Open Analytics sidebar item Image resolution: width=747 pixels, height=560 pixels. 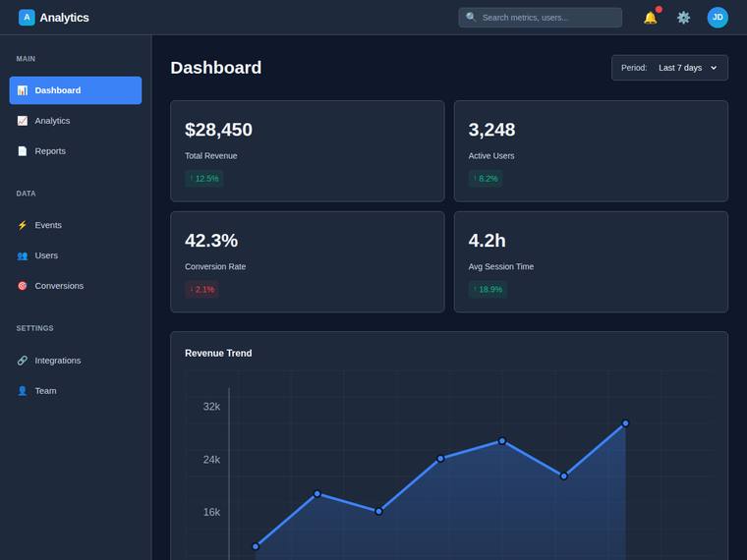click(x=76, y=121)
